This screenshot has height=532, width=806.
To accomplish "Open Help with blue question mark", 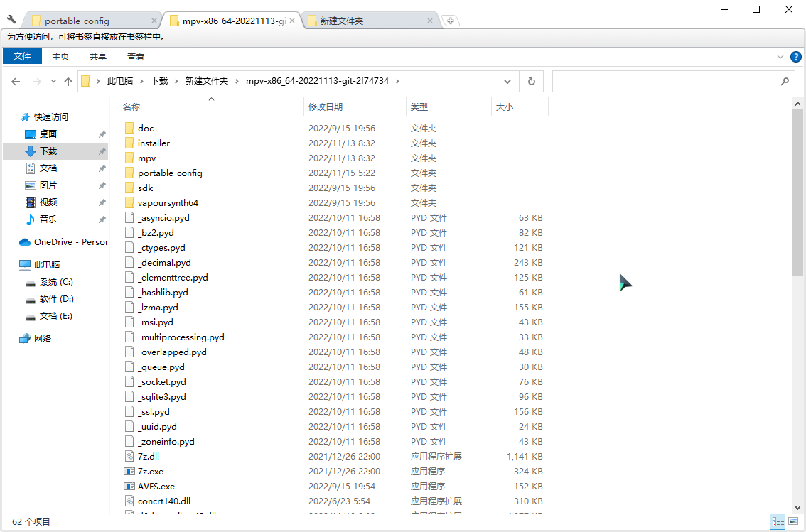I will [796, 57].
